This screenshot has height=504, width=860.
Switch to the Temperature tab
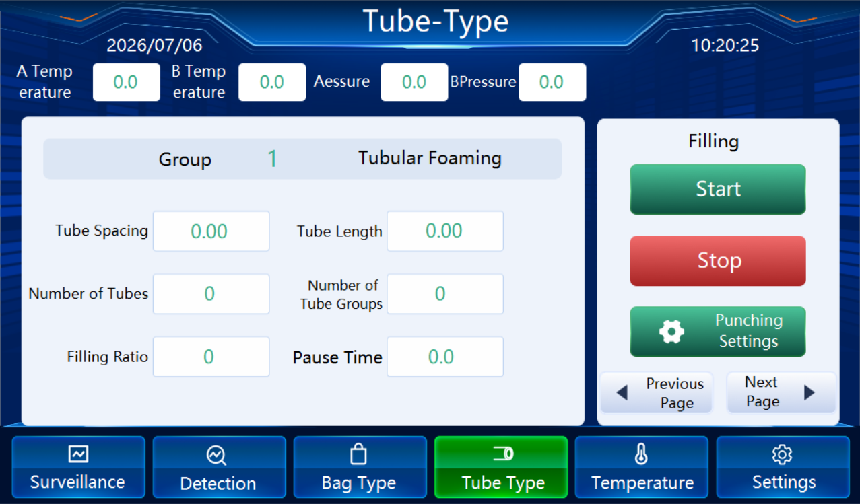tap(642, 467)
